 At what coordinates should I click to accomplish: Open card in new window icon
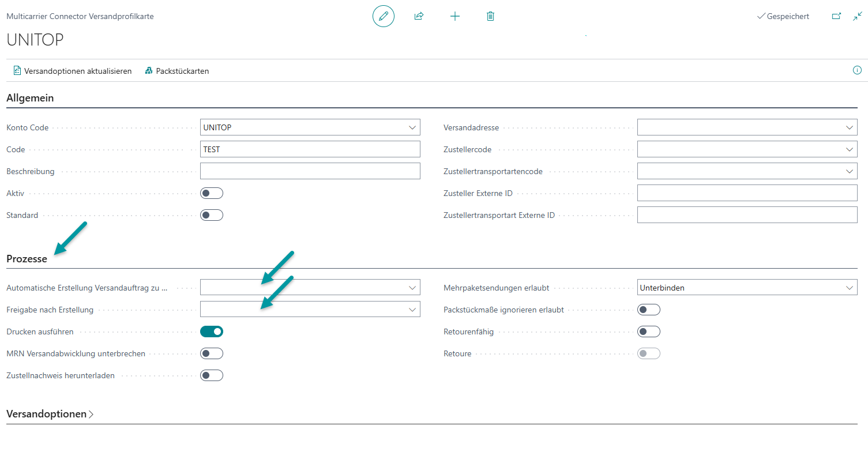[x=836, y=16]
